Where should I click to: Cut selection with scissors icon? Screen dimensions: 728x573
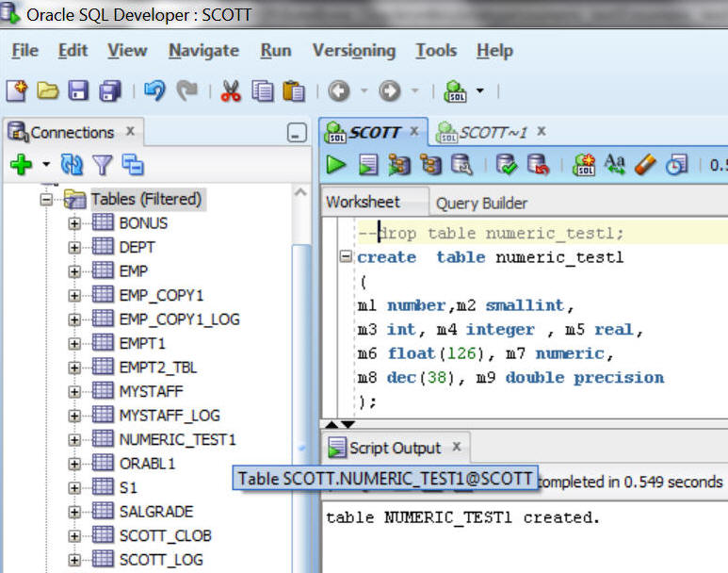231,90
